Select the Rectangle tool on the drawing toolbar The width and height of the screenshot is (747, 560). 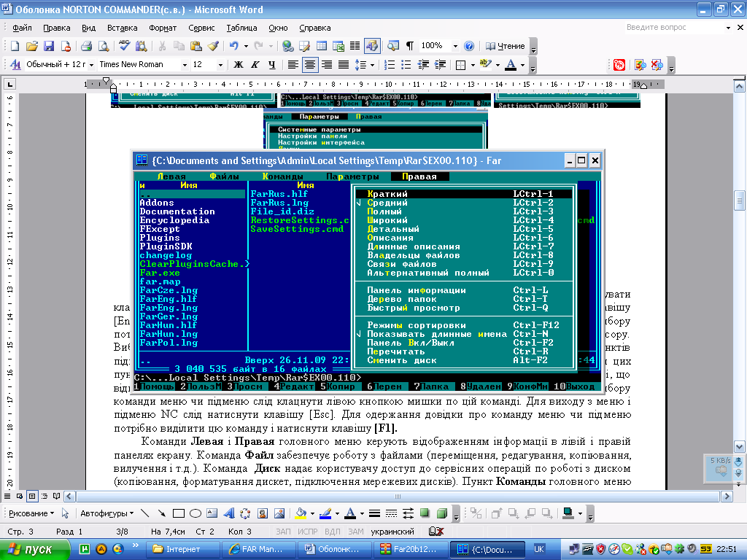click(x=179, y=513)
